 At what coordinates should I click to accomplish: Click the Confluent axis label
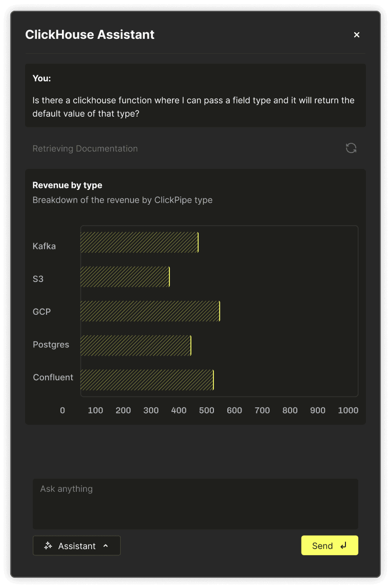click(x=53, y=377)
